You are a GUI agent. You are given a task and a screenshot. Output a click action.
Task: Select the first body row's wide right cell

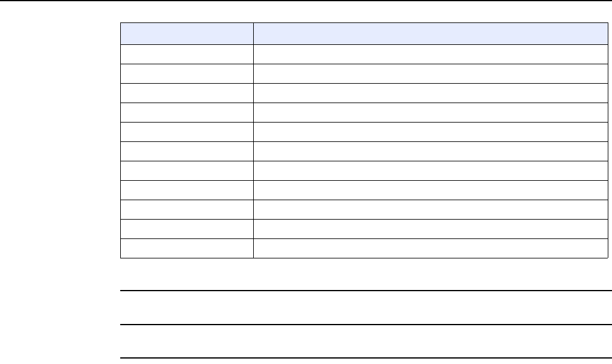tap(430, 54)
